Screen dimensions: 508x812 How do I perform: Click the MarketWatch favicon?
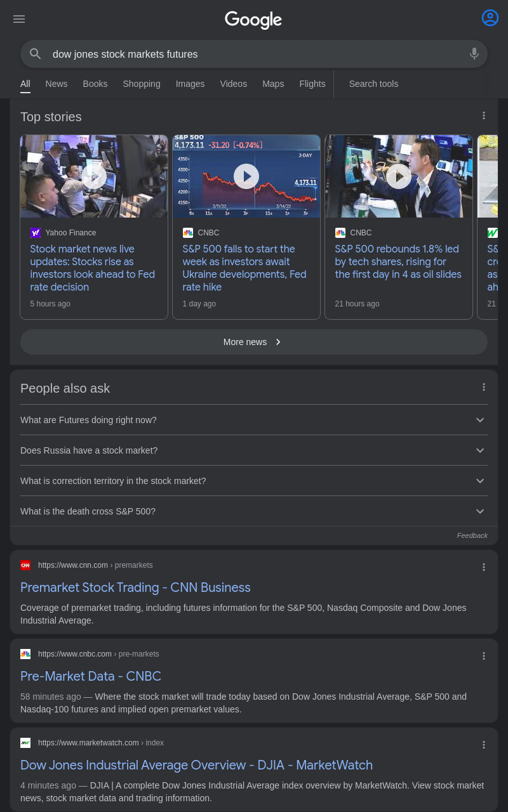pos(25,743)
